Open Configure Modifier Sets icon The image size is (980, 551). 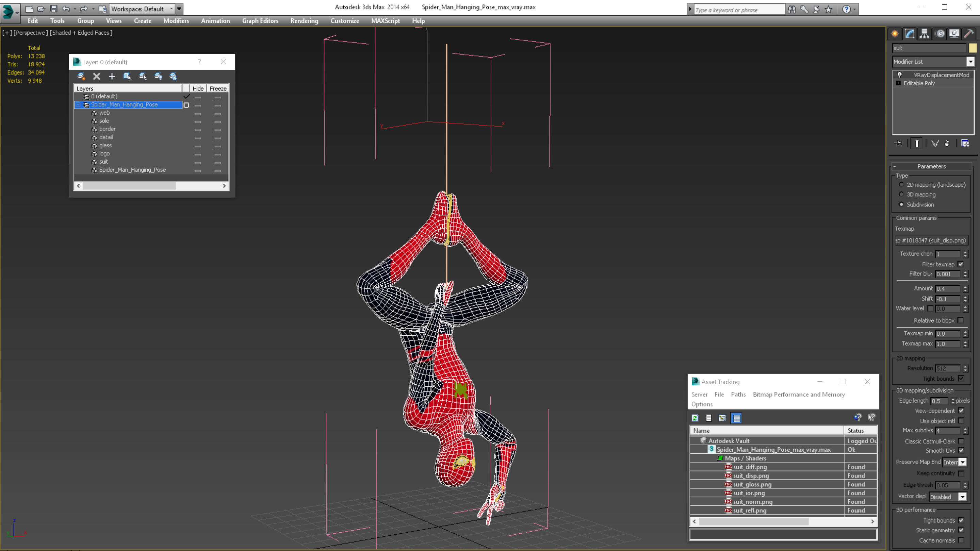coord(965,143)
